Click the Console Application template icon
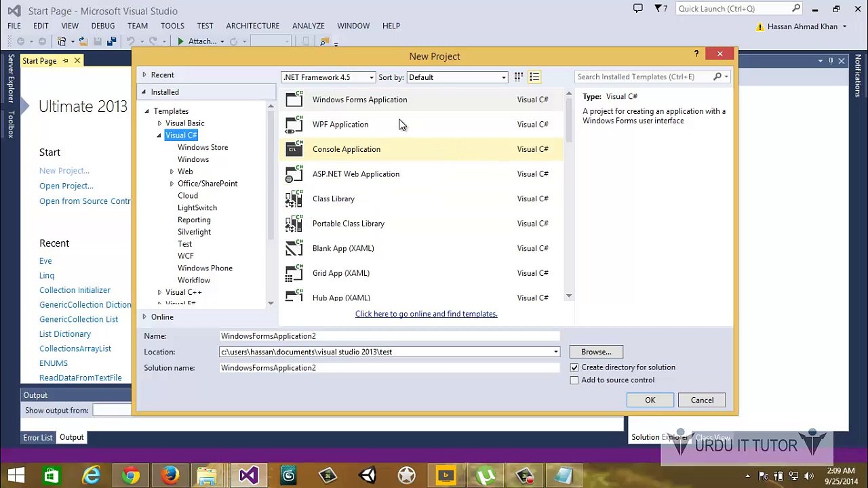Viewport: 868px width, 488px height. [x=294, y=149]
